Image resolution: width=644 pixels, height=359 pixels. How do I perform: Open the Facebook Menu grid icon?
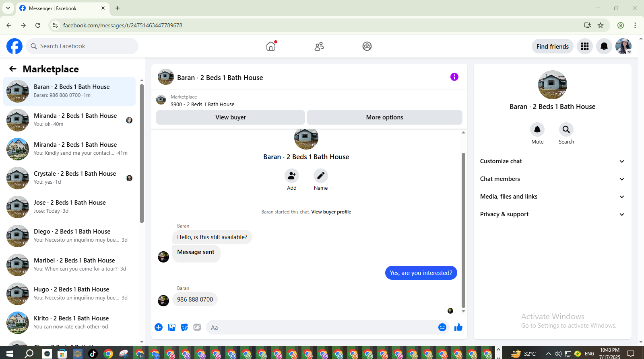pyautogui.click(x=585, y=46)
